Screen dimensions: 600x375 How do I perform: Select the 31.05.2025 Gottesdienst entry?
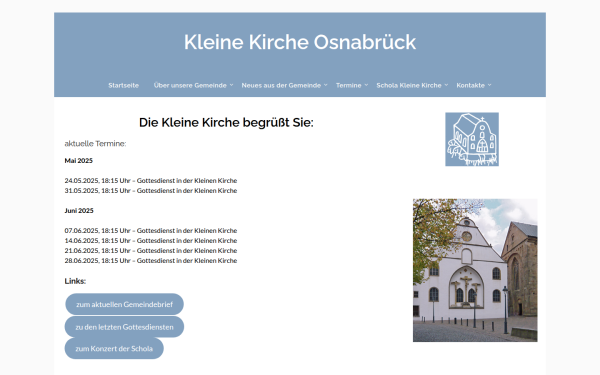point(151,191)
